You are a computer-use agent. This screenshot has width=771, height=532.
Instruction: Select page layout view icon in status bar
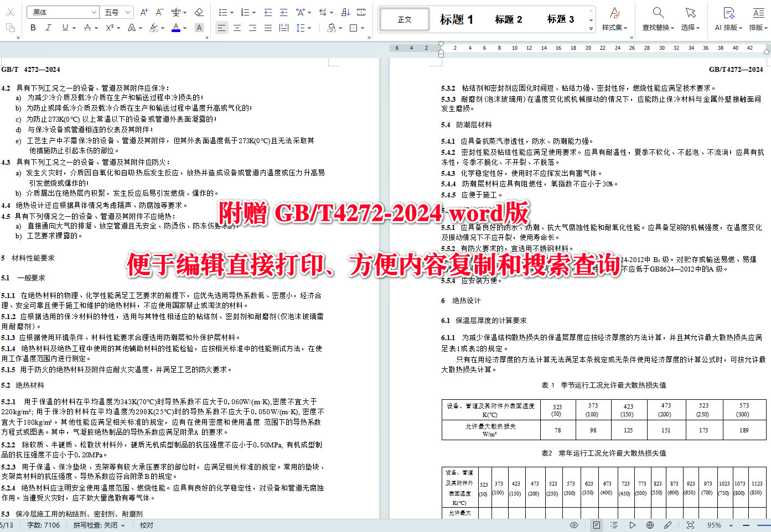point(596,525)
